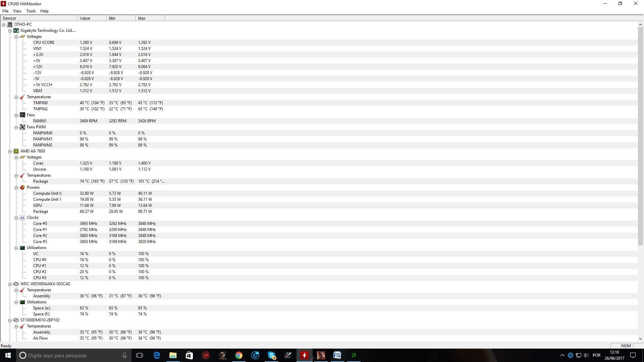Click the Fans node fan icon

[22, 115]
